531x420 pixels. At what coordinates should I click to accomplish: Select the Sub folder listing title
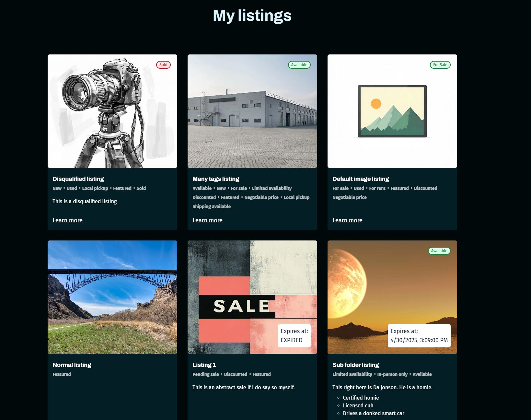pos(355,365)
